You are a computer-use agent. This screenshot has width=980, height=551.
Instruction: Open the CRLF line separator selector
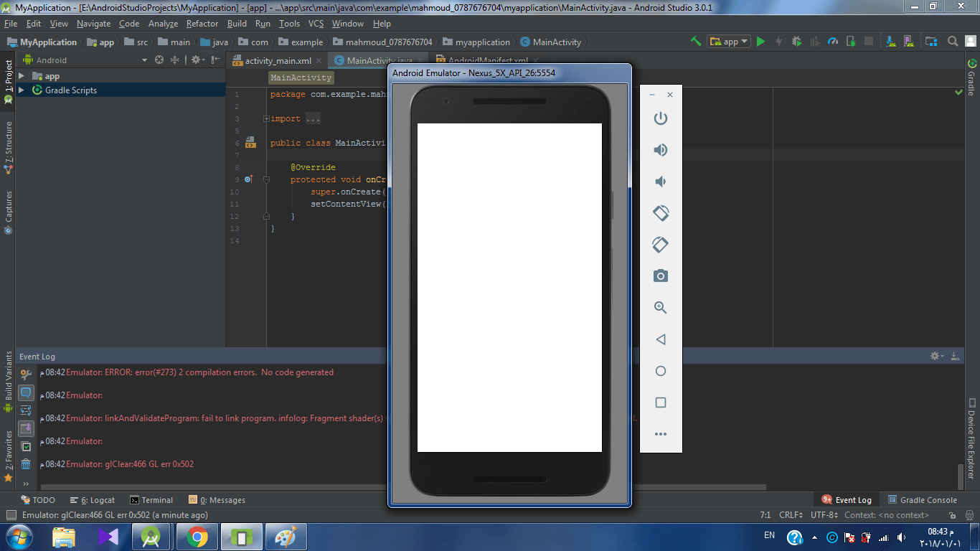coord(791,515)
